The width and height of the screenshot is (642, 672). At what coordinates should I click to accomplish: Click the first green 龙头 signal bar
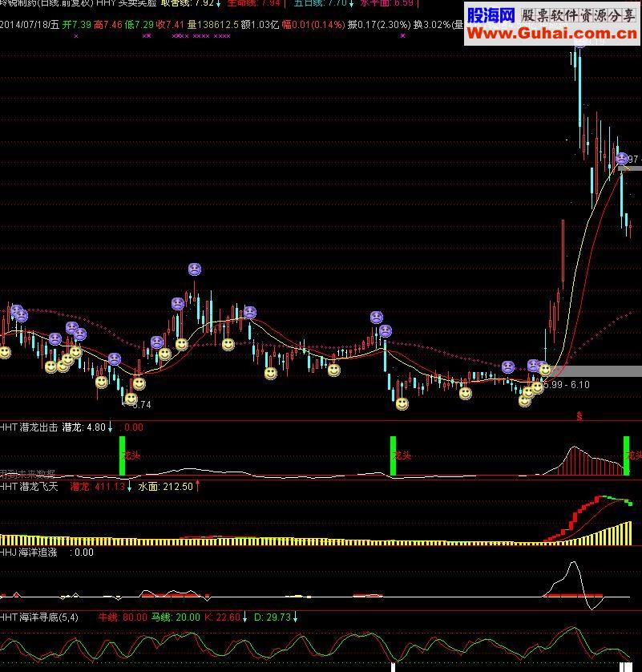tap(122, 456)
